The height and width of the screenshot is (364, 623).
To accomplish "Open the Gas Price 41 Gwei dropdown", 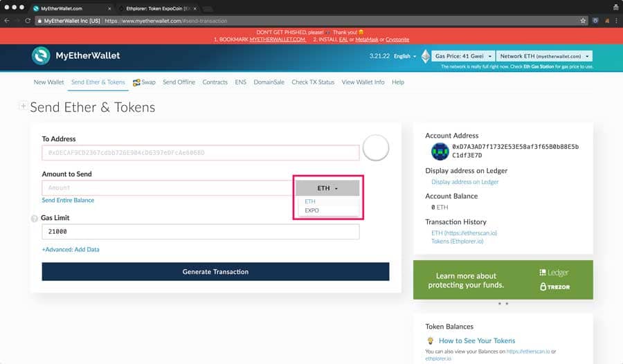I will (x=463, y=56).
